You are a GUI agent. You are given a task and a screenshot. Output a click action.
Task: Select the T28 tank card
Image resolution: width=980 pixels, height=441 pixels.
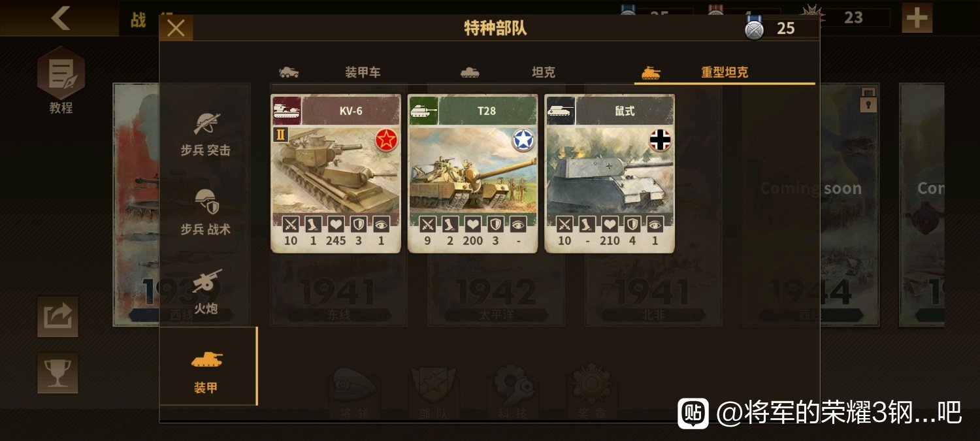[x=473, y=173]
